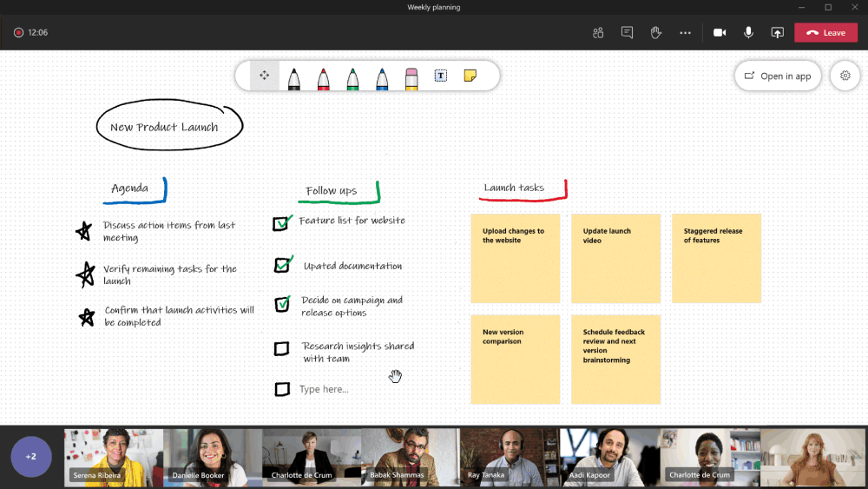Viewport: 868px width, 489px height.
Task: Uncheck the 'Feature list for website' checkbox
Action: click(x=280, y=224)
